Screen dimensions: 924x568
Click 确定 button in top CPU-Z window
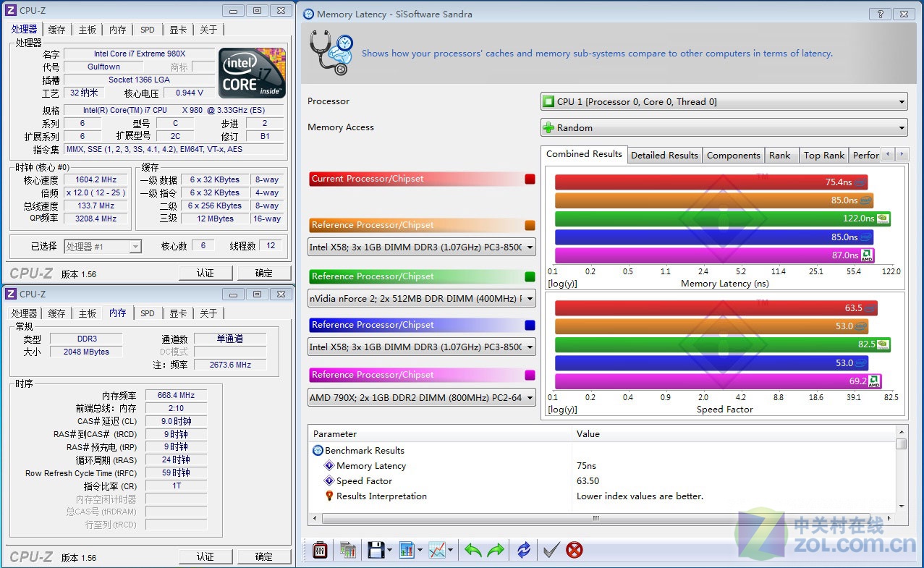(x=264, y=273)
